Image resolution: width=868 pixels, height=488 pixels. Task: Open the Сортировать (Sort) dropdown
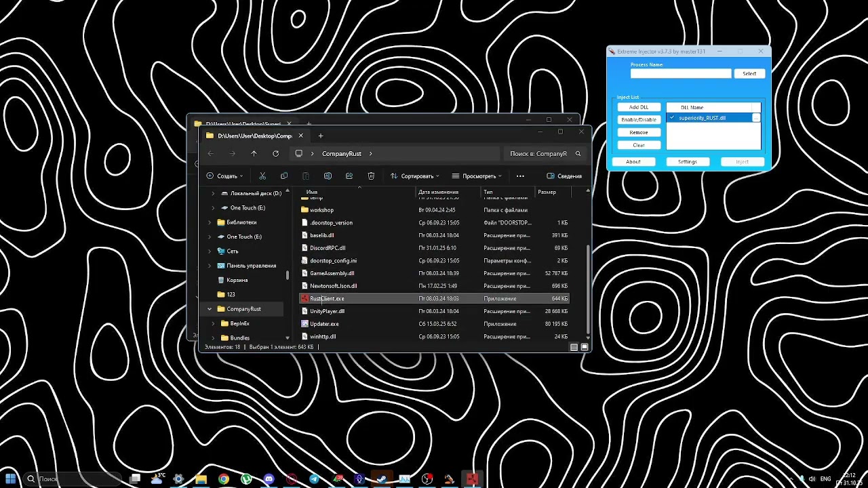[415, 176]
